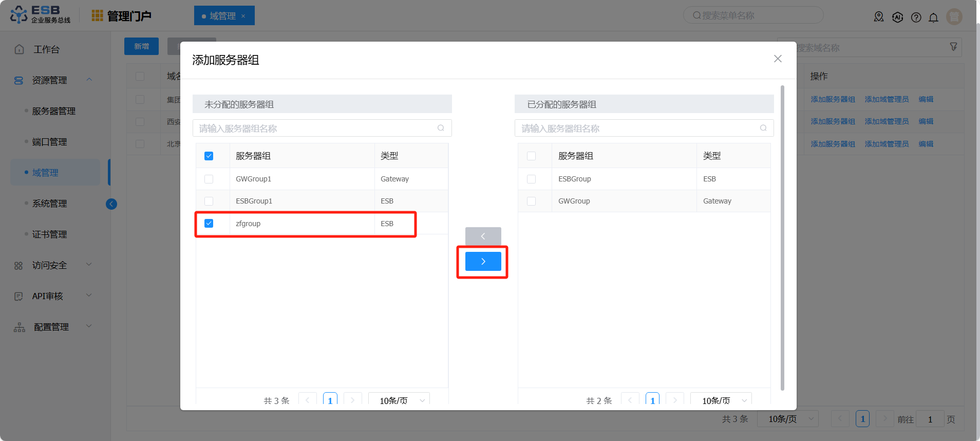The width and height of the screenshot is (980, 441).
Task: Expand the API审核 menu section
Action: [89, 296]
